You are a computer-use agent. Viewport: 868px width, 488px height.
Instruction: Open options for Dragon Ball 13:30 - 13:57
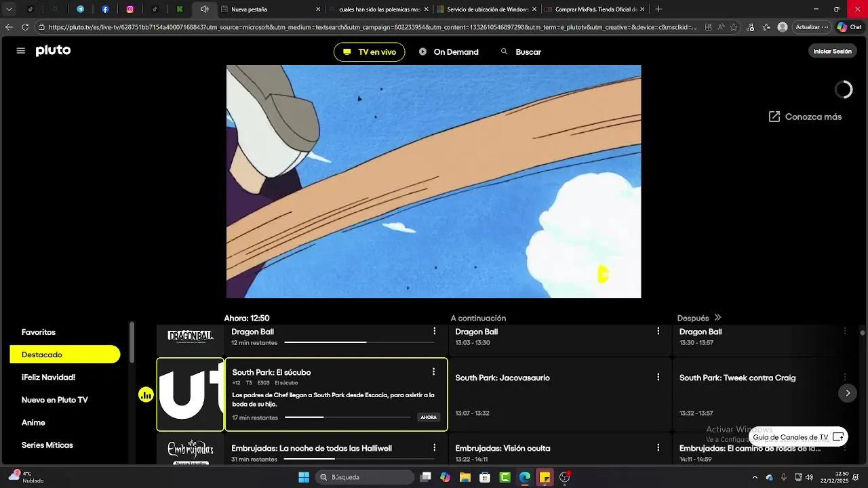pos(845,331)
